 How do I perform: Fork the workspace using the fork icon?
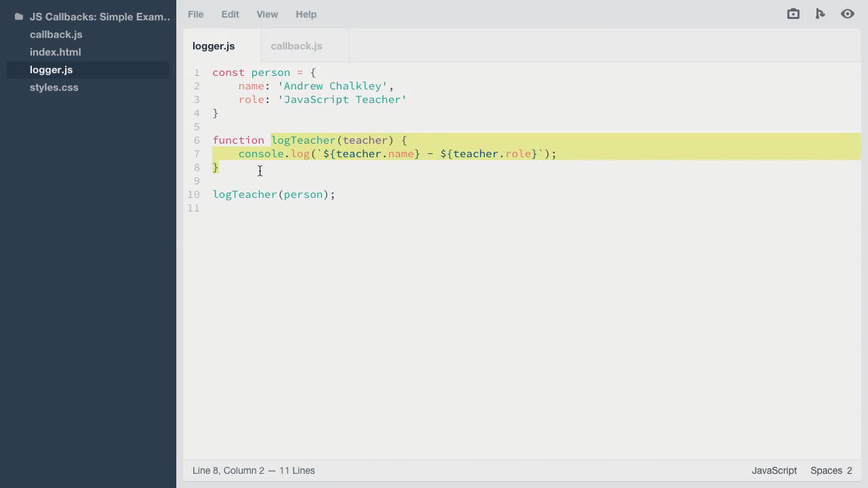tap(821, 14)
